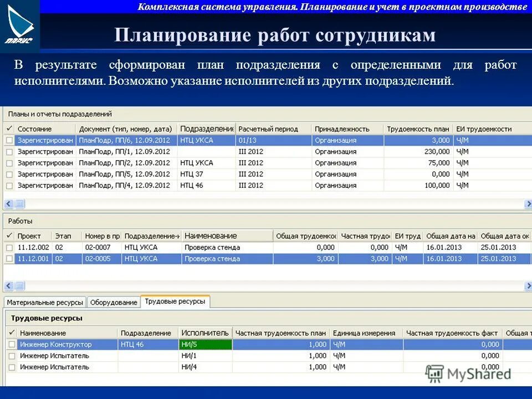Click select-all checkmark in plans table header

9,129
